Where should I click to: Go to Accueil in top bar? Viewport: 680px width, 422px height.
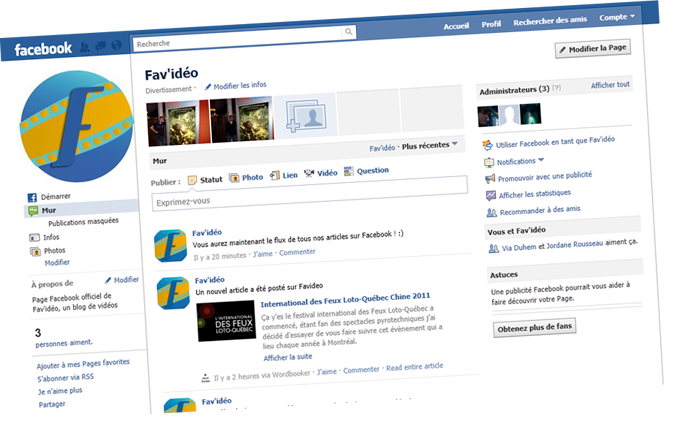(456, 26)
